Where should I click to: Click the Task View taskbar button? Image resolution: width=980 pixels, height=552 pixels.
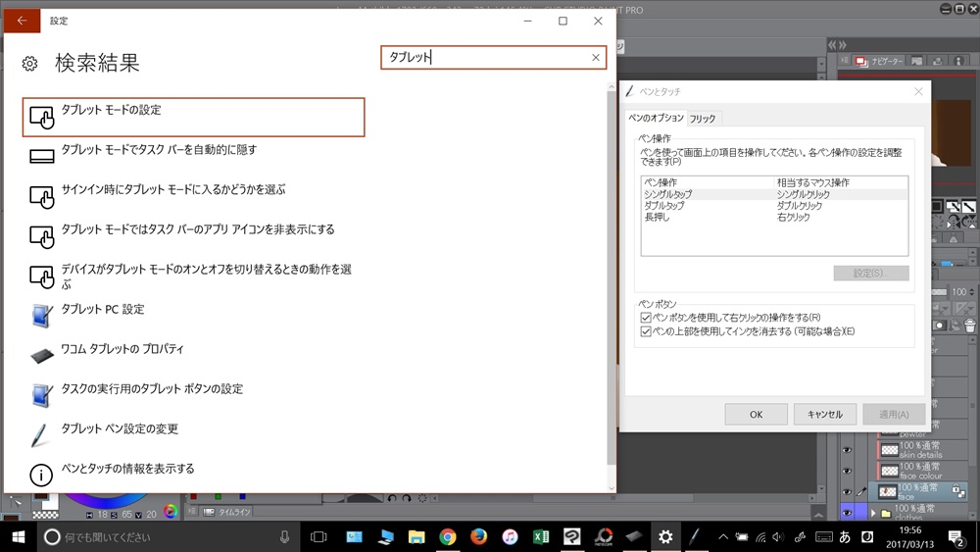click(x=318, y=536)
